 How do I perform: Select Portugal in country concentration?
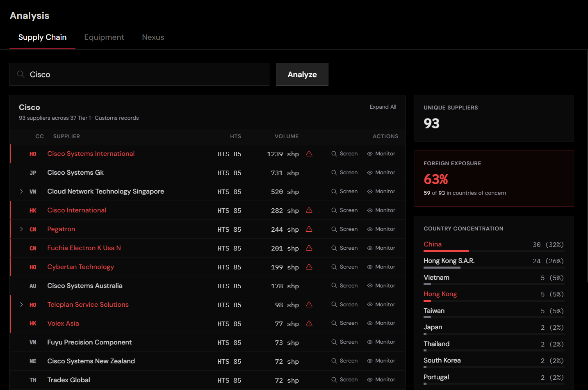click(x=436, y=377)
